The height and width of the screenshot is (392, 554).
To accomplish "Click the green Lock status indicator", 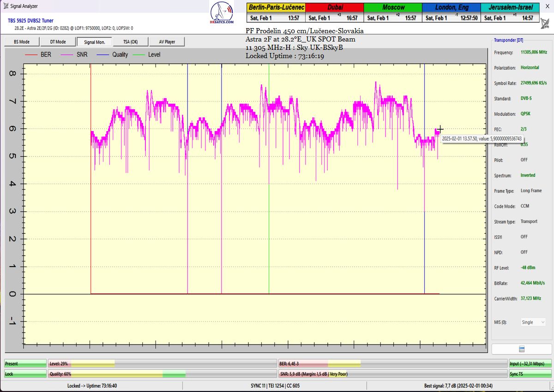I will [25, 374].
